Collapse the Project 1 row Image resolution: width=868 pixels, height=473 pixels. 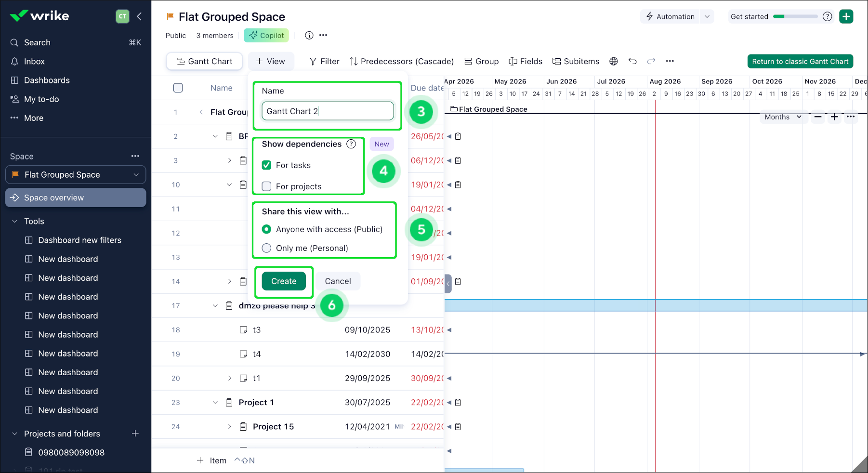(215, 402)
